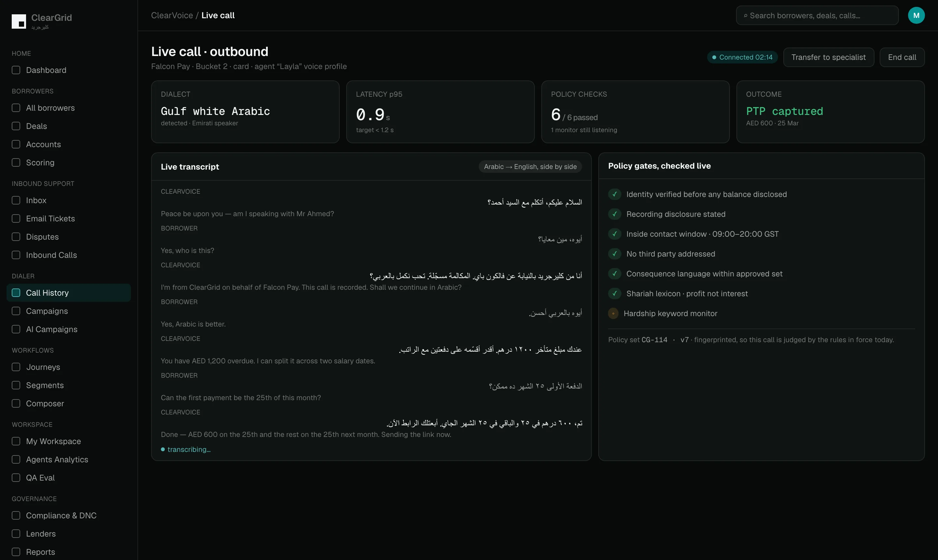Click the check icon beside Consequence language

point(615,273)
